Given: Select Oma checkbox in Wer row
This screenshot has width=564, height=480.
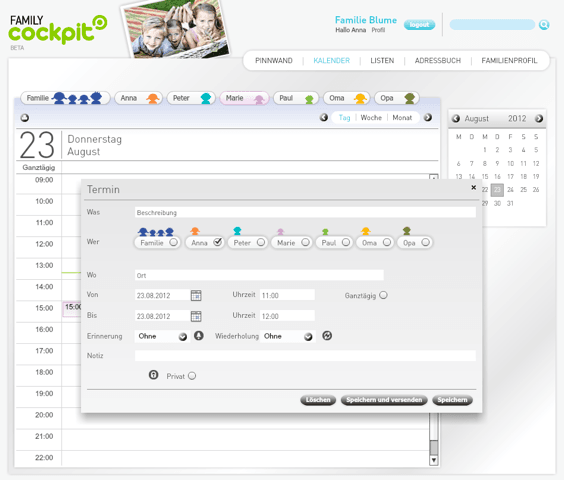Looking at the screenshot, I should pos(387,242).
